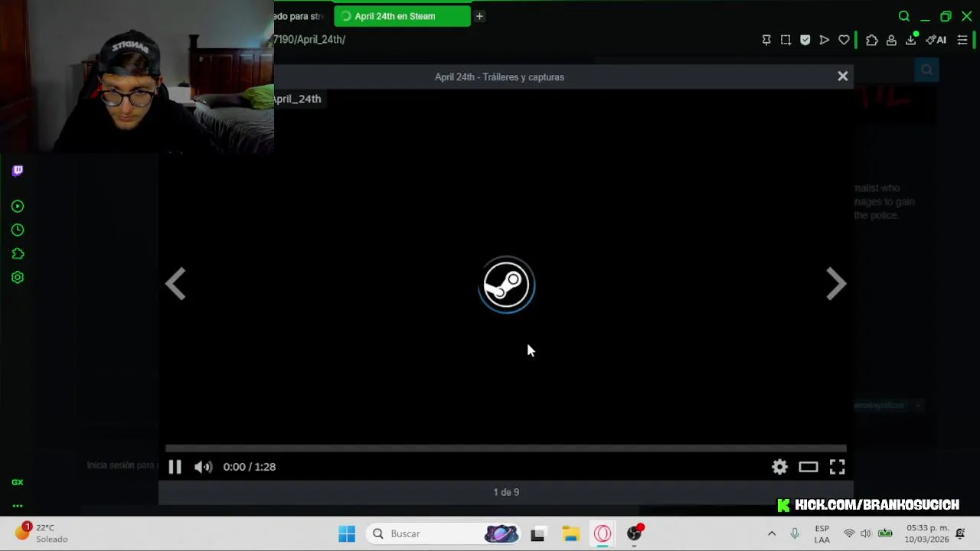
Task: Close the Tráileres y capturas overlay
Action: [x=842, y=76]
